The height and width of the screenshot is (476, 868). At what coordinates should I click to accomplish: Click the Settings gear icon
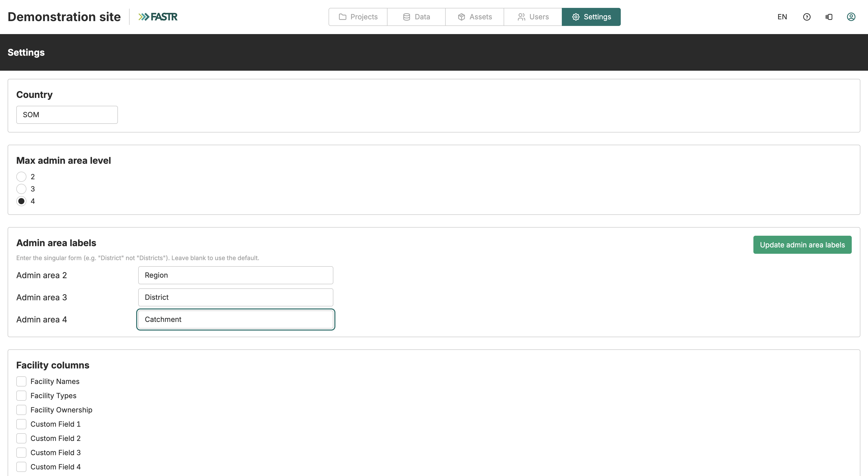point(576,17)
